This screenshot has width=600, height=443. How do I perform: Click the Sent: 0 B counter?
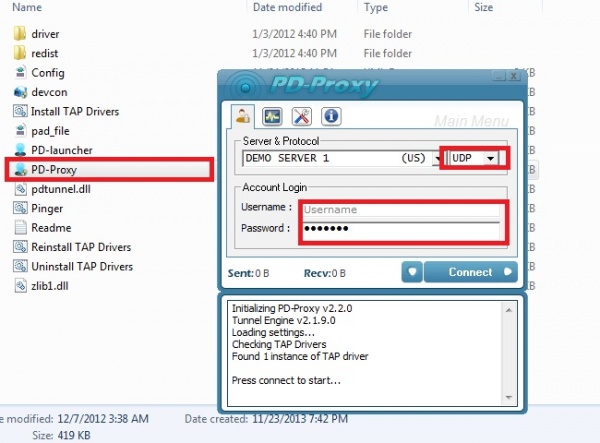(x=248, y=273)
